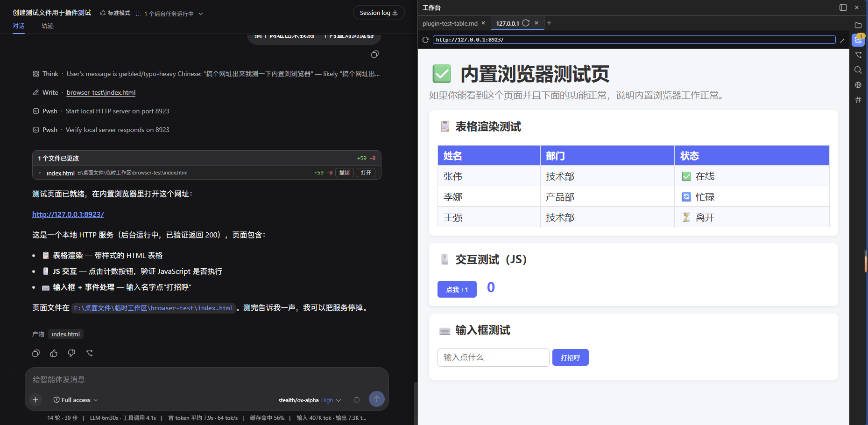The width and height of the screenshot is (868, 425).
Task: Click the 离开 status cell
Action: 752,217
